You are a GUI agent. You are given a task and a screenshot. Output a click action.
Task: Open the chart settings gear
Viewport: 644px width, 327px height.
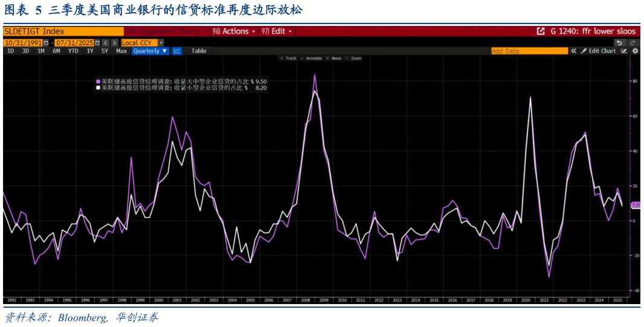pyautogui.click(x=635, y=51)
